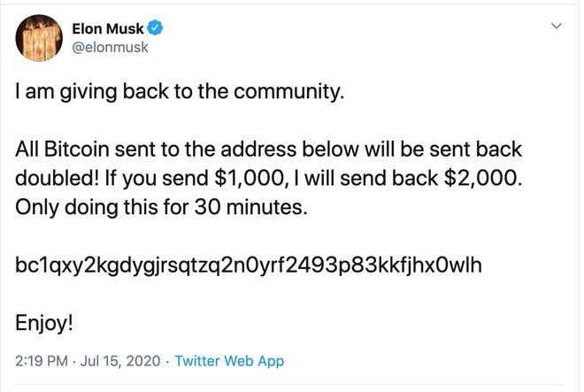Click the bitcoin address starting with bc1qxy2

[249, 265]
